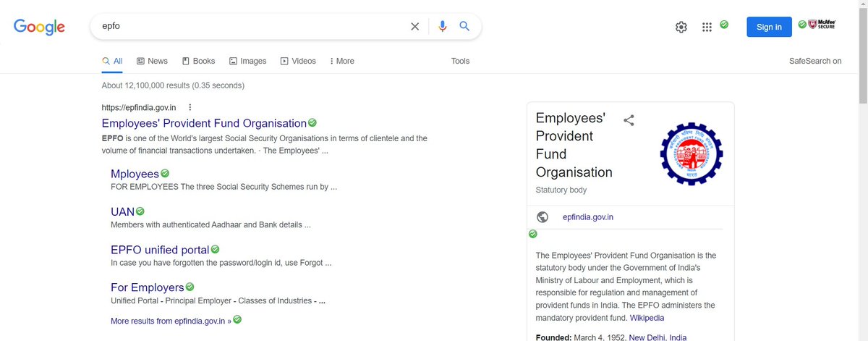Click the Google logo
Screen dimensions: 868x341
39,28
